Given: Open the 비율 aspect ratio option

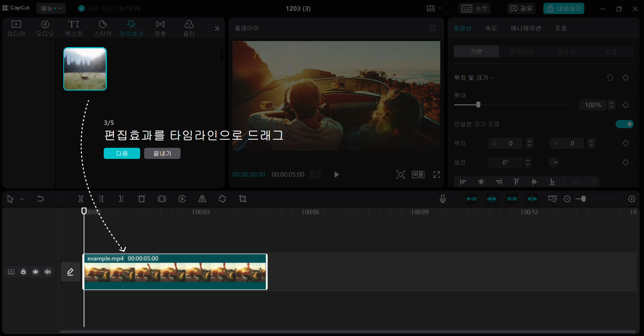Looking at the screenshot, I should [418, 174].
